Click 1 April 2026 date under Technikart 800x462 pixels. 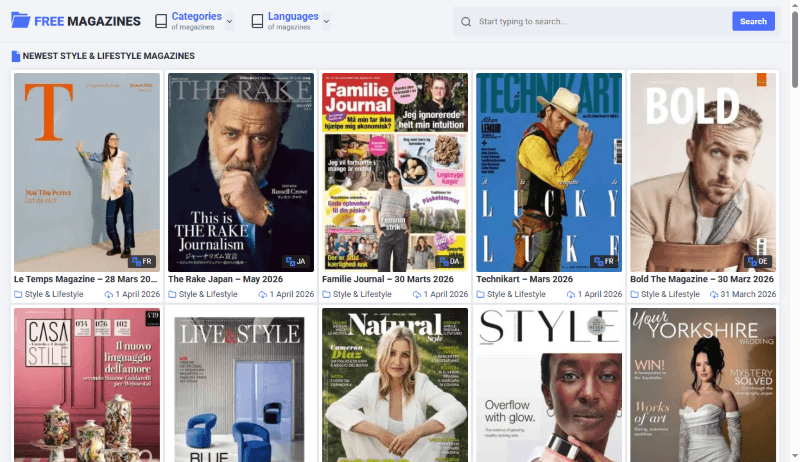click(600, 294)
